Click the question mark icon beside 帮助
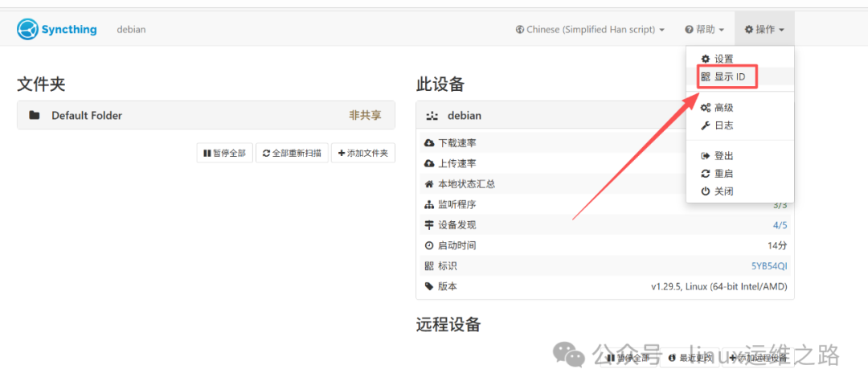Screen dimensions: 868x390 pos(690,30)
